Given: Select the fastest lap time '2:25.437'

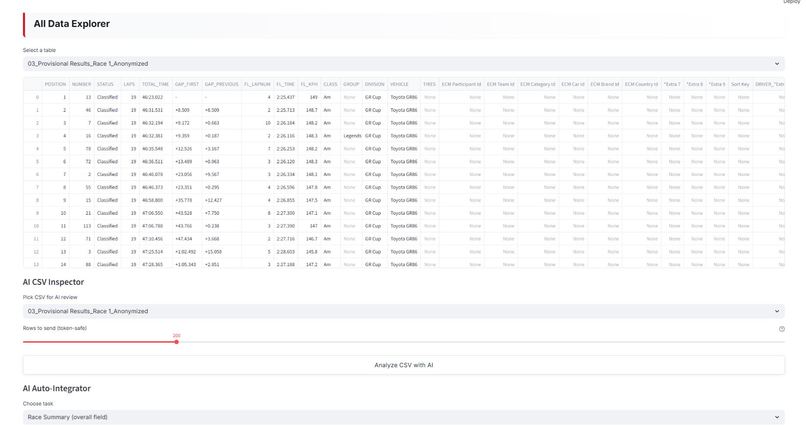Looking at the screenshot, I should (x=285, y=97).
